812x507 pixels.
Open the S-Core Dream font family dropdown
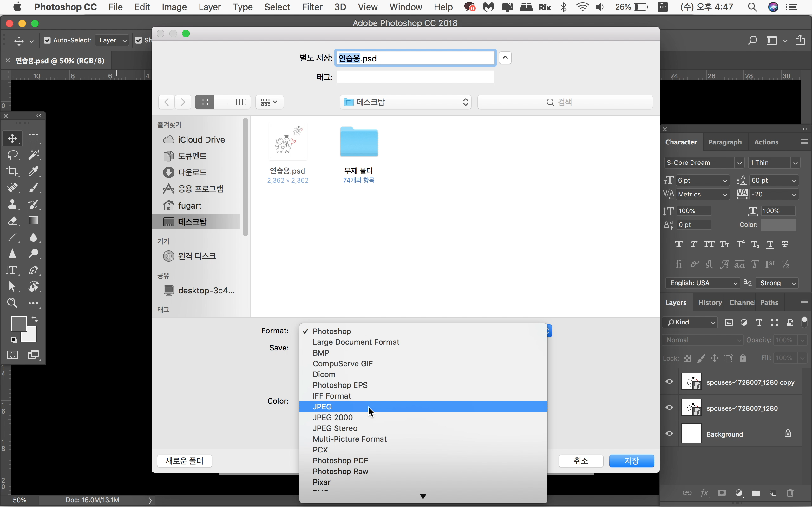pyautogui.click(x=739, y=163)
